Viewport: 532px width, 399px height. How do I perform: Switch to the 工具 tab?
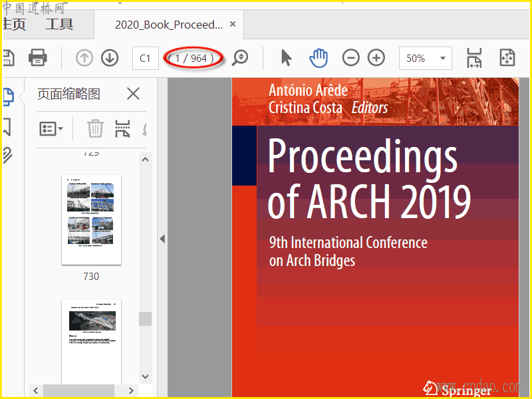coord(59,25)
